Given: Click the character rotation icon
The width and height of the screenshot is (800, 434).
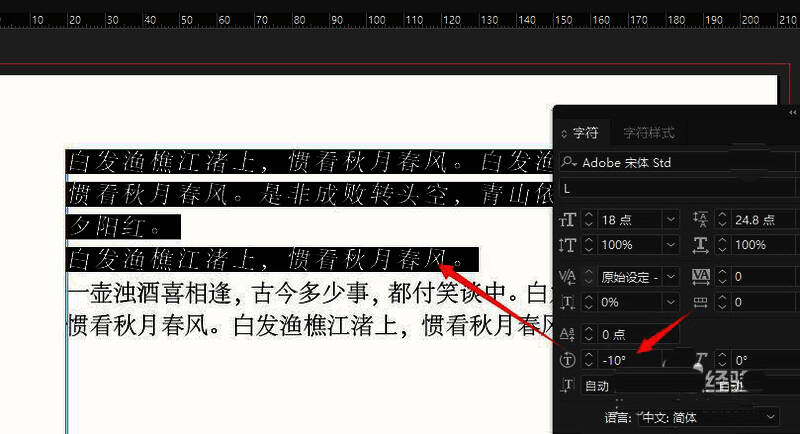Looking at the screenshot, I should 567,360.
